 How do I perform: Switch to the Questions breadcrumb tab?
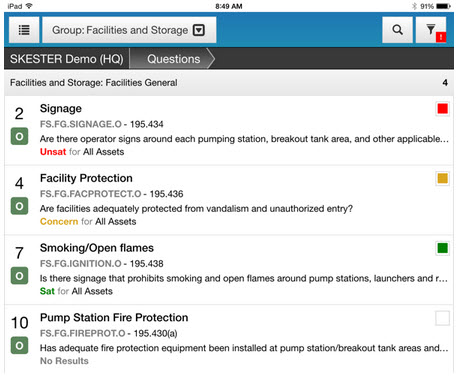pos(173,59)
